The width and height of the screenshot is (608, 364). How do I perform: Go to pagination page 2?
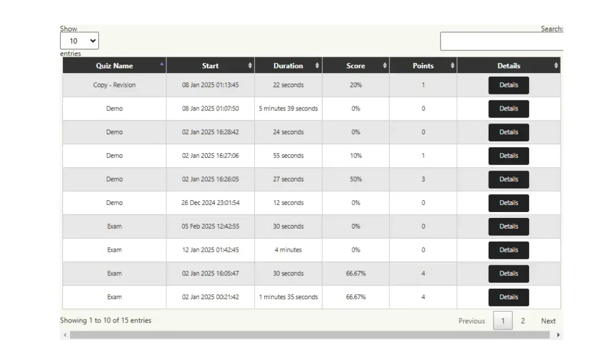point(522,321)
